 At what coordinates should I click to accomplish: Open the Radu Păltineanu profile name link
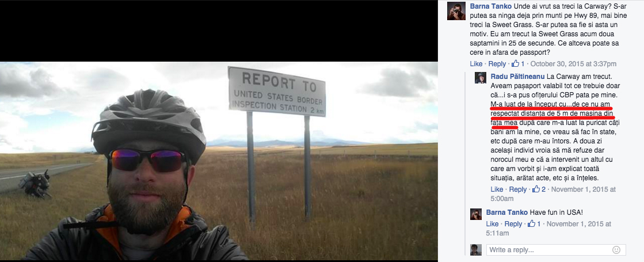click(x=517, y=77)
